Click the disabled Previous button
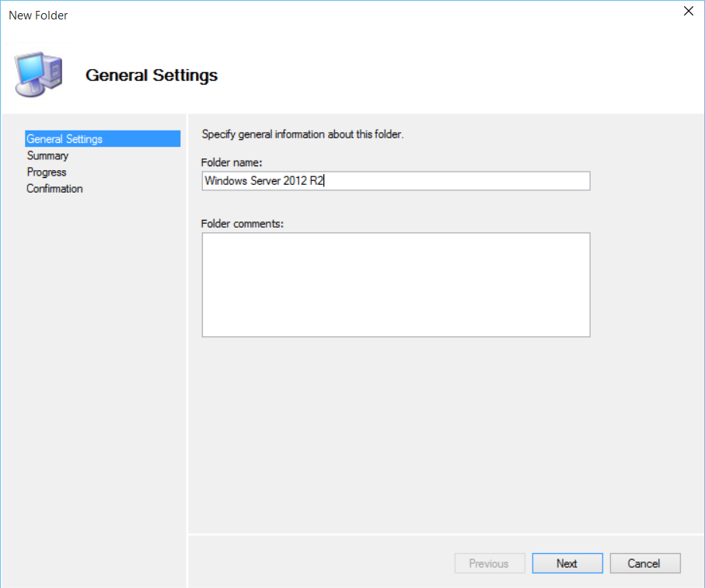 (x=489, y=563)
